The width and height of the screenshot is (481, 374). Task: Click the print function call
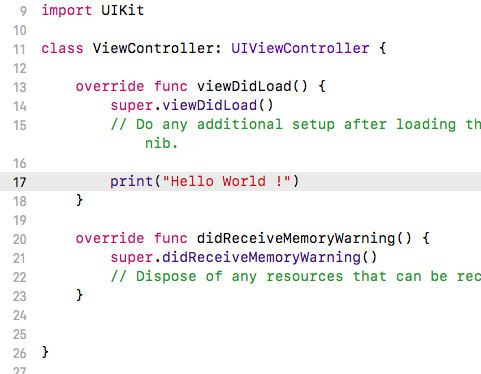point(131,182)
